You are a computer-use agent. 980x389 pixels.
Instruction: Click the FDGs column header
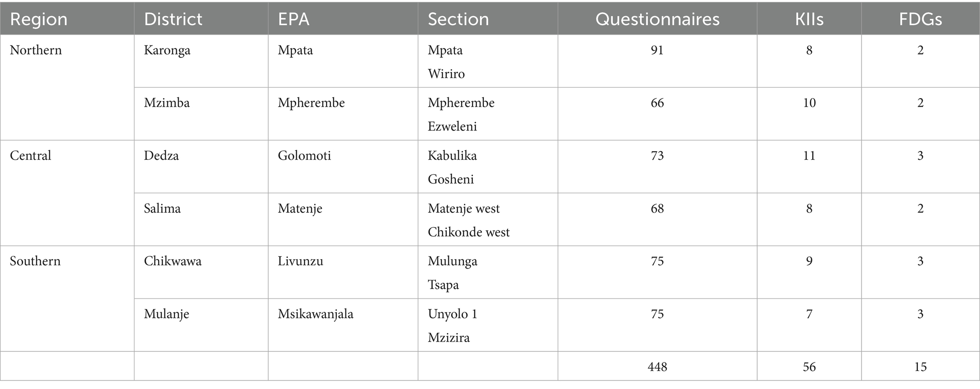pos(920,19)
